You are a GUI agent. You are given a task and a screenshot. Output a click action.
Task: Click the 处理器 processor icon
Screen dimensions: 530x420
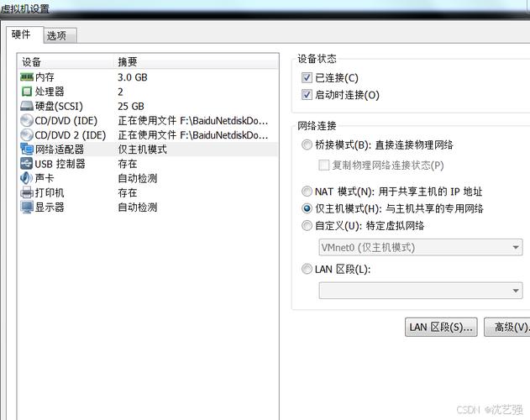click(26, 92)
